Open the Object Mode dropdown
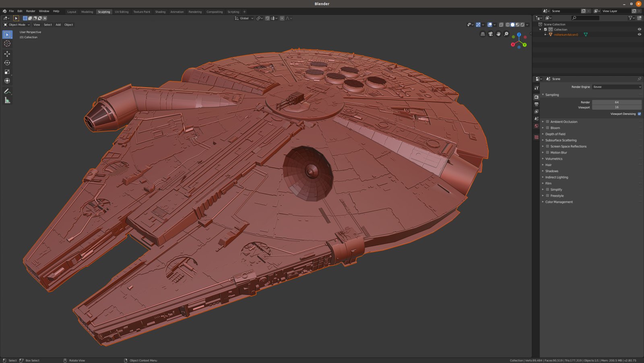Viewport: 644px width, 363px height. pos(17,25)
